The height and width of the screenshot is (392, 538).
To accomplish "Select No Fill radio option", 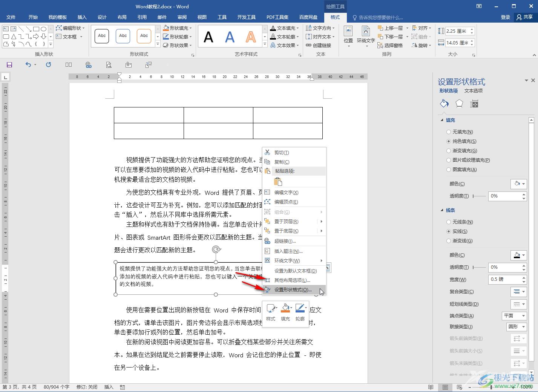I will (460, 132).
